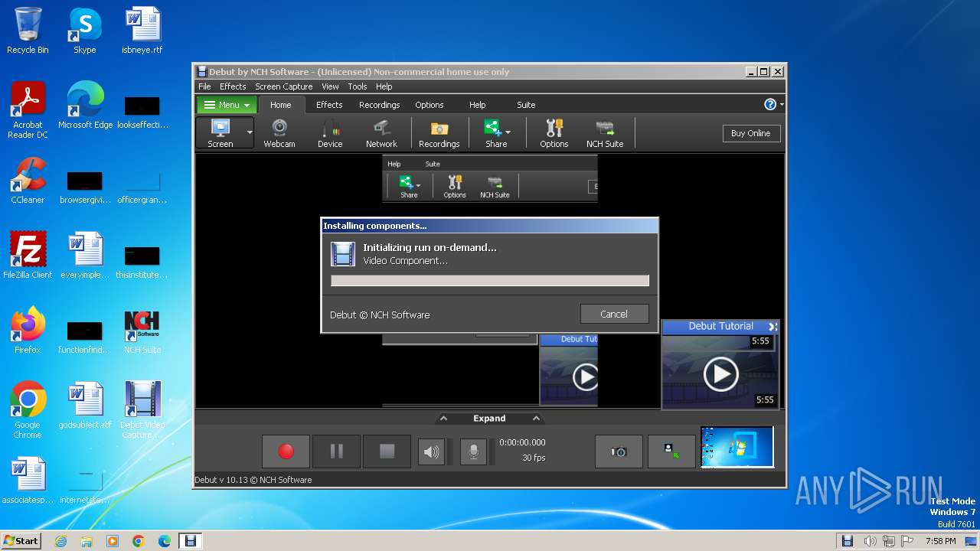
Task: Open the green Menu dropdown
Action: [227, 105]
